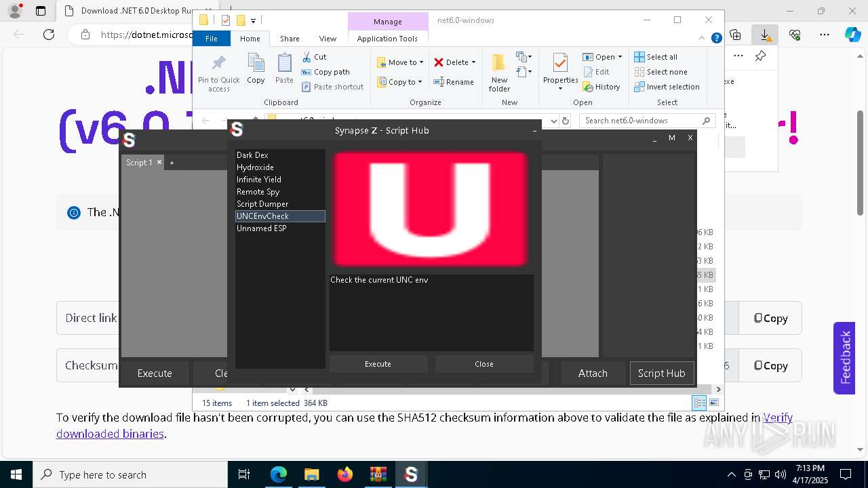
Task: Click the History command
Action: (601, 87)
